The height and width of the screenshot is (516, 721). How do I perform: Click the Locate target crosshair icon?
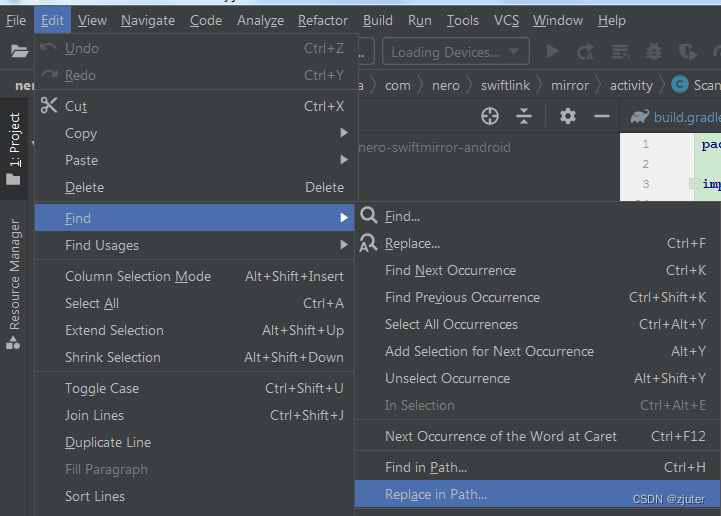(x=490, y=116)
